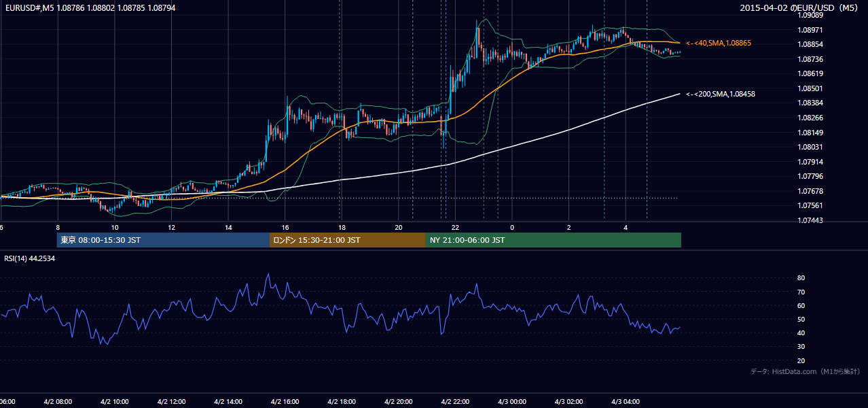The image size is (868, 408).
Task: Click the 4/2 14:00 time label
Action: point(228,401)
